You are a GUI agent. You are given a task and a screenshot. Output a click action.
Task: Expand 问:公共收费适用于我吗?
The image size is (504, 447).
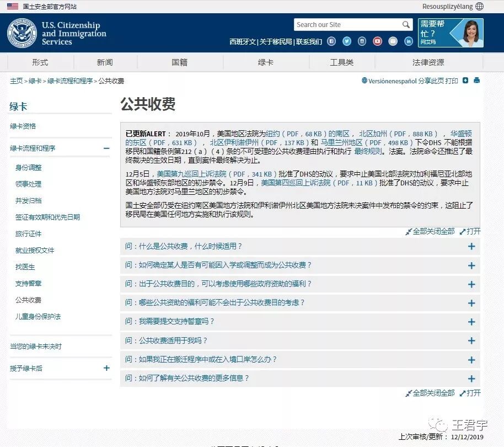(300, 340)
